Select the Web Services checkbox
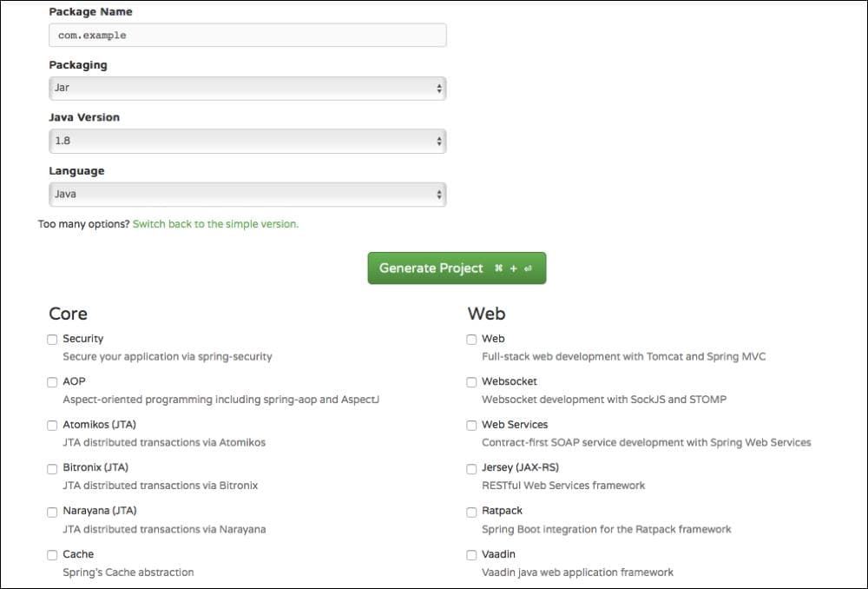Screen dimensions: 868x589 (471, 425)
